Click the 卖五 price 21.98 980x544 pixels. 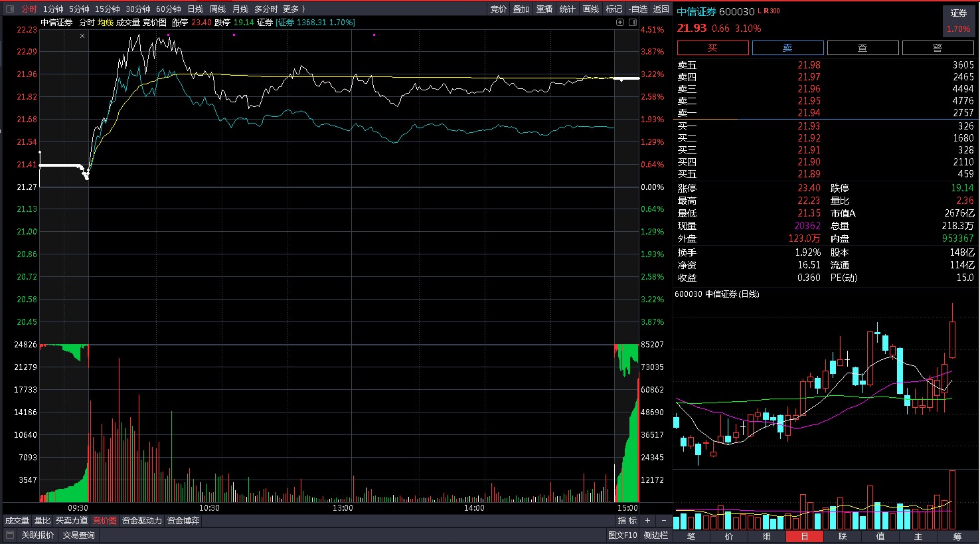pyautogui.click(x=809, y=65)
